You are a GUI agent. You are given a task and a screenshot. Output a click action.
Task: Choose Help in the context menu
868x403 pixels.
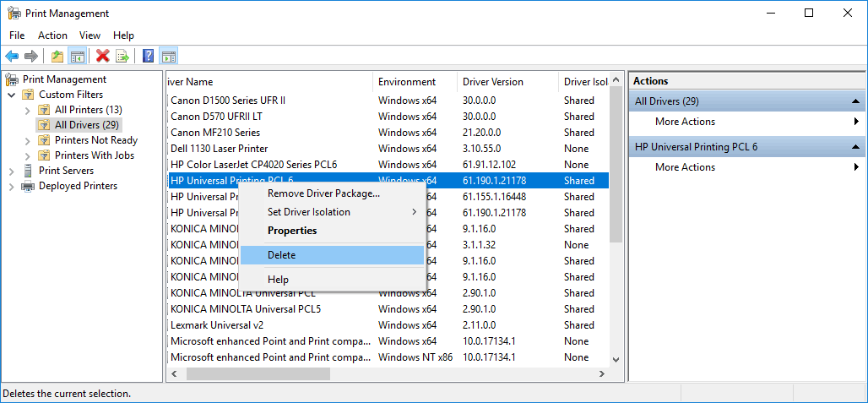332,280
